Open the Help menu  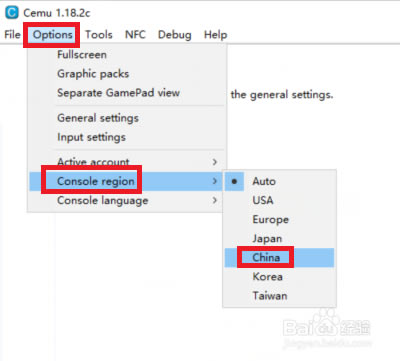(x=215, y=34)
